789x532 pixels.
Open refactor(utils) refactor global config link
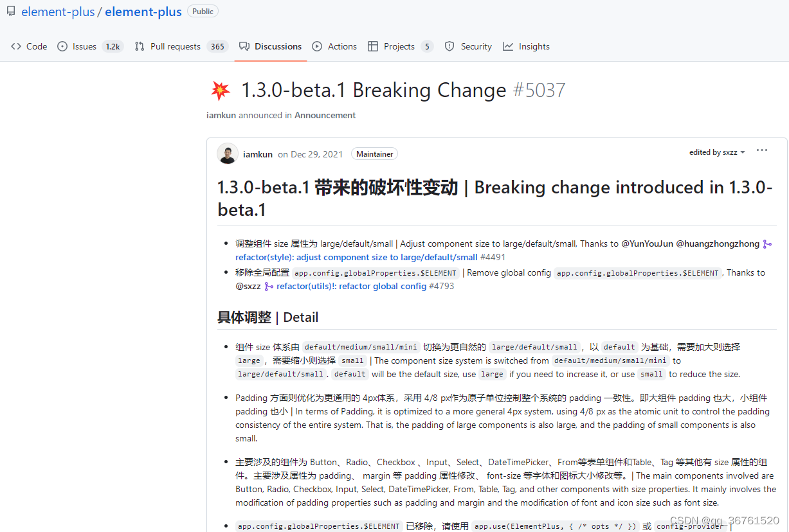click(351, 287)
